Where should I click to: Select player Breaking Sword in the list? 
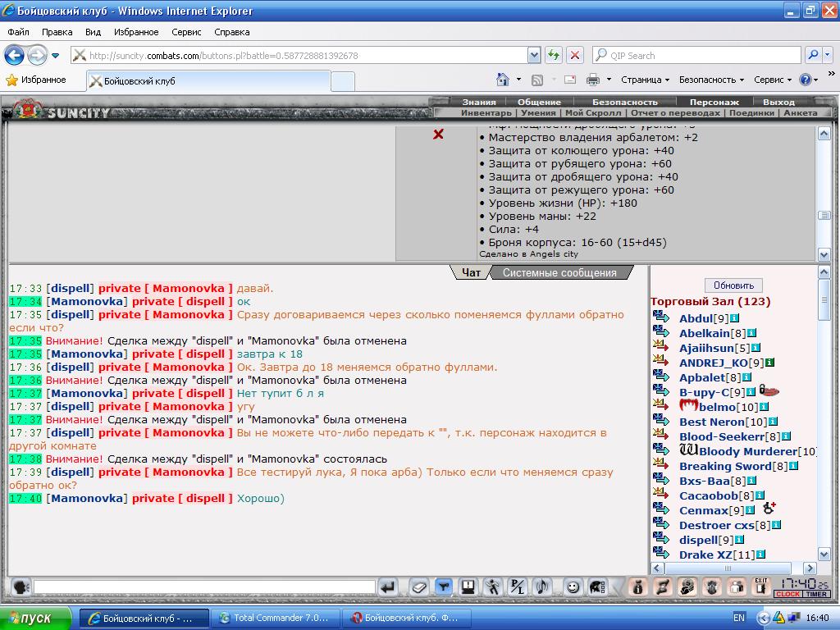(725, 466)
